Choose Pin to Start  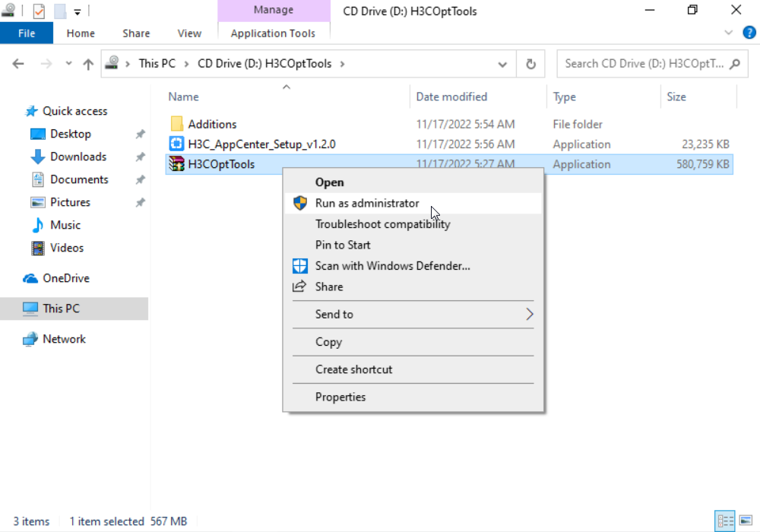point(413,245)
